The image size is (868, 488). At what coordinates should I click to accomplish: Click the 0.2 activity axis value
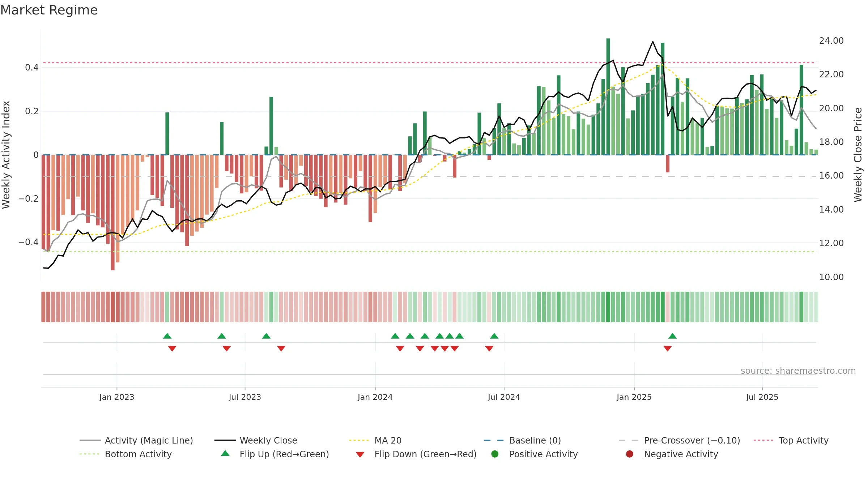coord(32,111)
